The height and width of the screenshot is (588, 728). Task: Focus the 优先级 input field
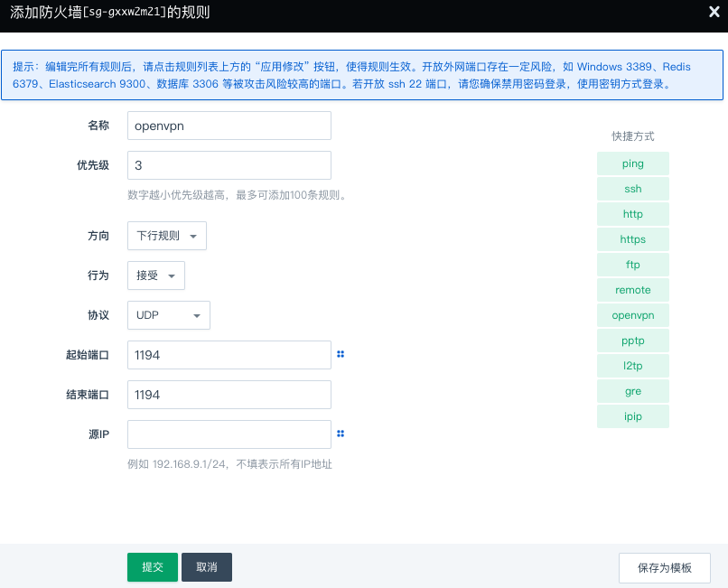229,165
